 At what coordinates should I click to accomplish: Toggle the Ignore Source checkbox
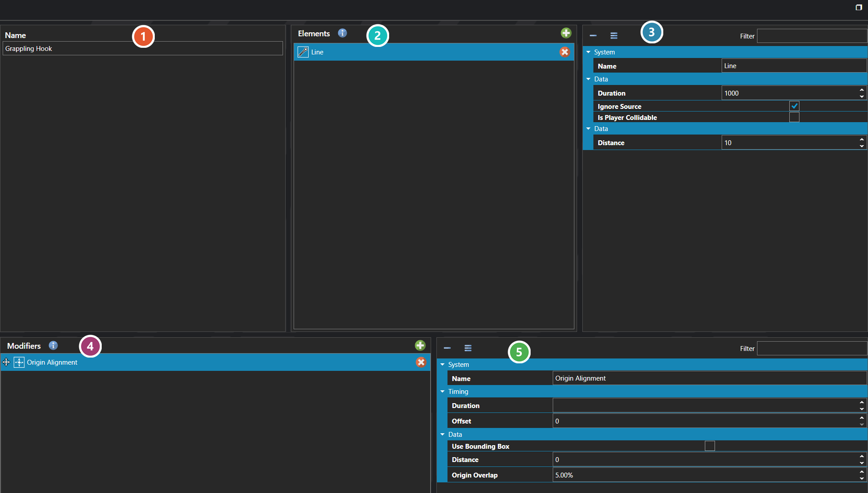point(794,106)
